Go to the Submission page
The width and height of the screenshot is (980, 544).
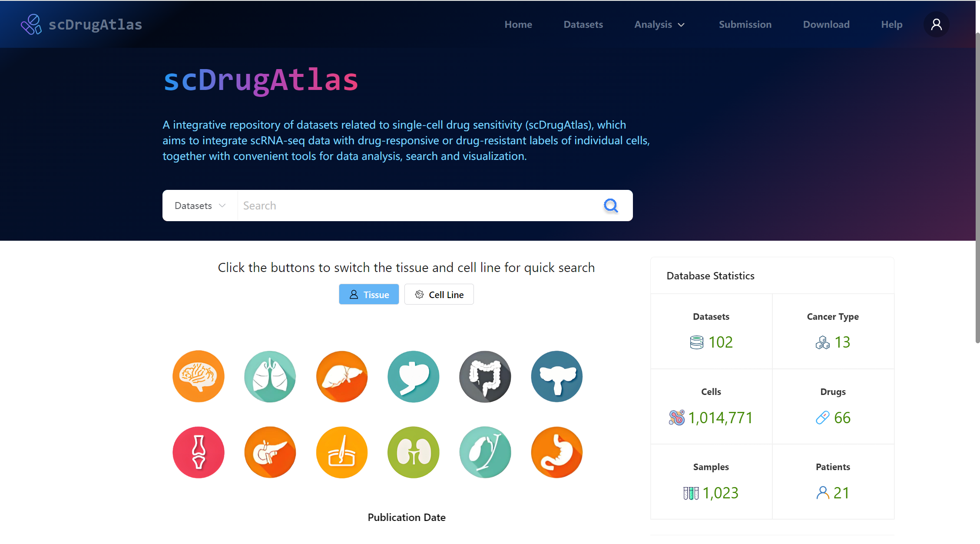(x=745, y=24)
